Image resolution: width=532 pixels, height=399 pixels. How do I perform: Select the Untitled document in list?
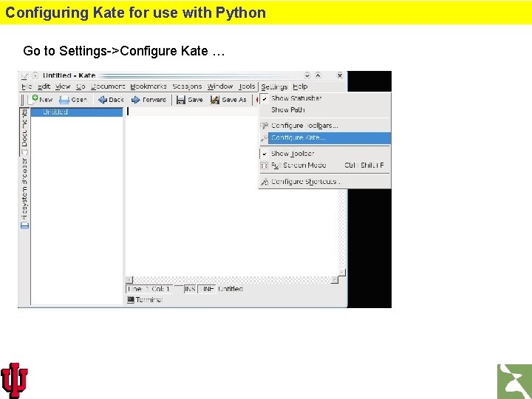coord(77,112)
